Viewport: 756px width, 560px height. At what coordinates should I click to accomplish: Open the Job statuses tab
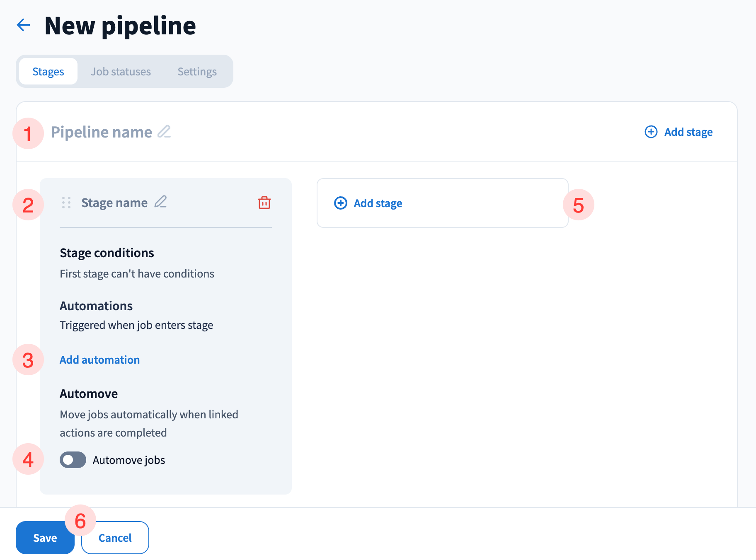(121, 72)
